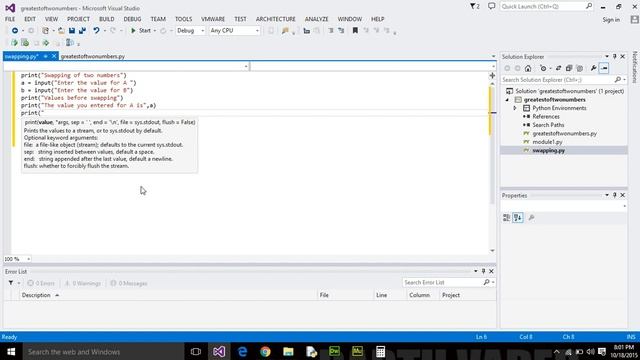Click the Find in Files toolbar icon
Viewport: 640px width, 360px height.
pyautogui.click(x=285, y=31)
